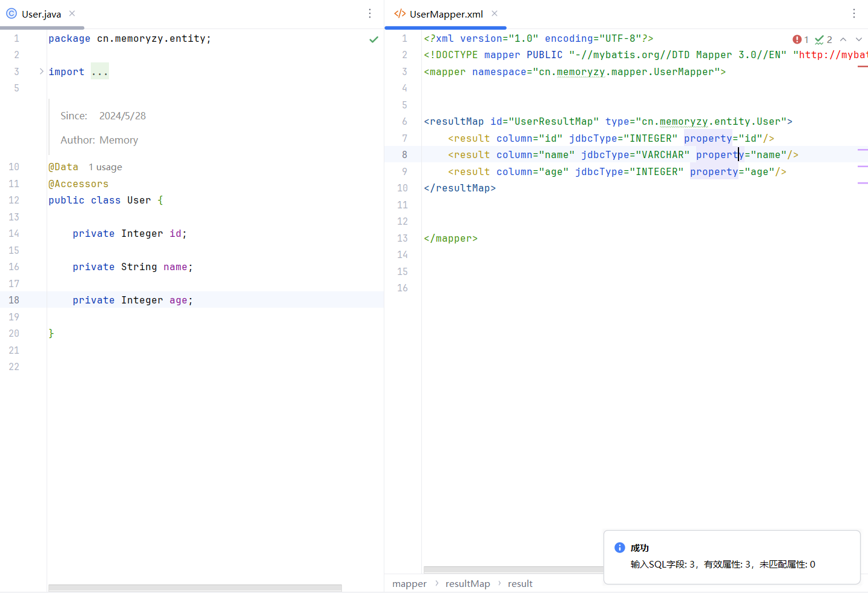Click the info icon in success notification
The width and height of the screenshot is (868, 593).
(619, 548)
